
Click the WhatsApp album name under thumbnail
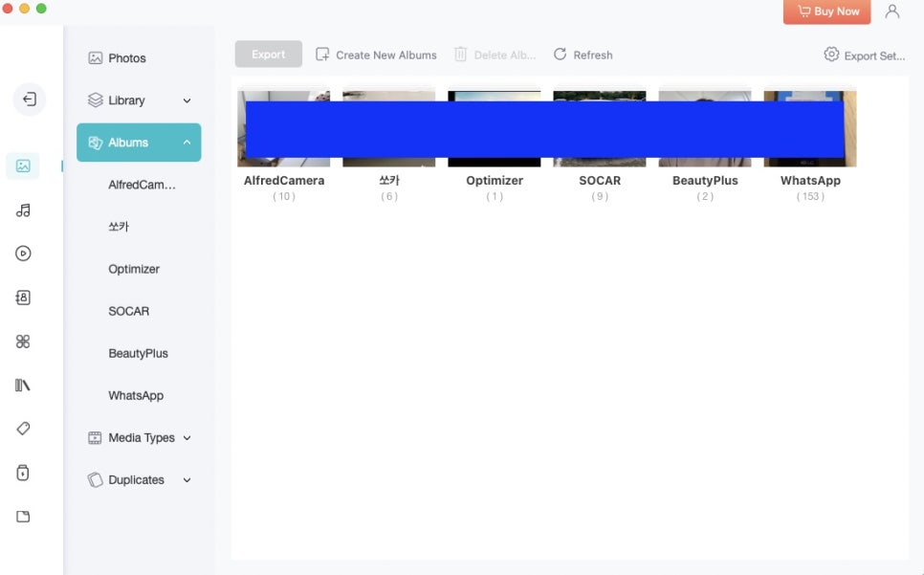pos(810,180)
